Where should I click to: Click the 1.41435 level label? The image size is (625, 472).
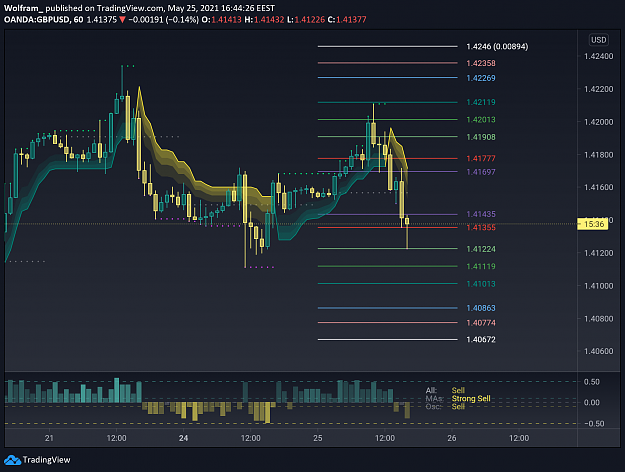[481, 214]
